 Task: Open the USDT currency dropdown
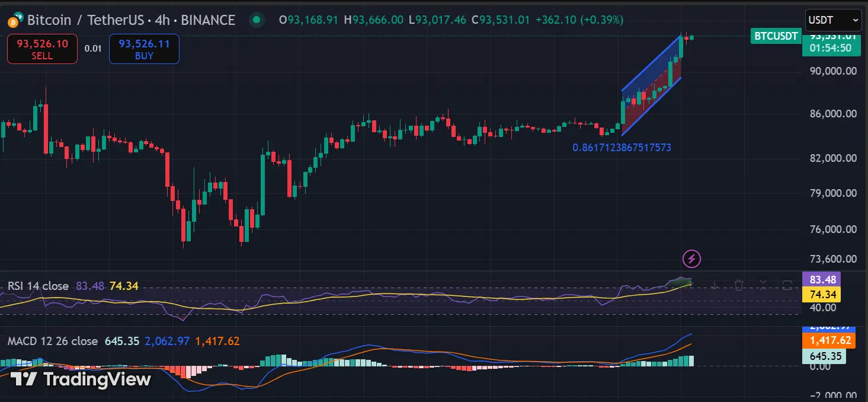pyautogui.click(x=833, y=20)
